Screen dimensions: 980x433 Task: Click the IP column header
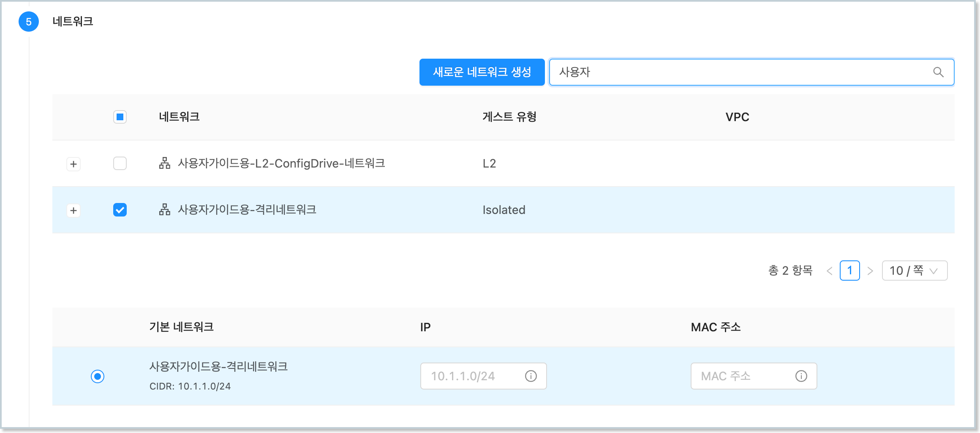click(425, 327)
